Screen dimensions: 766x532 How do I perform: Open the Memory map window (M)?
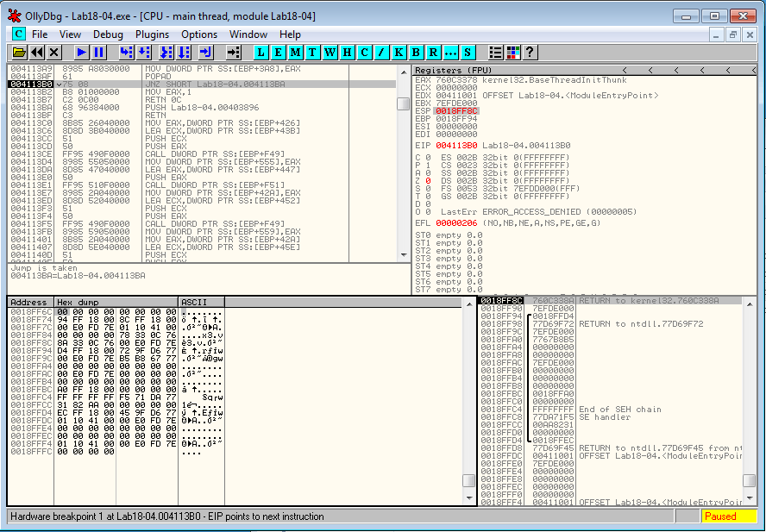click(x=296, y=53)
